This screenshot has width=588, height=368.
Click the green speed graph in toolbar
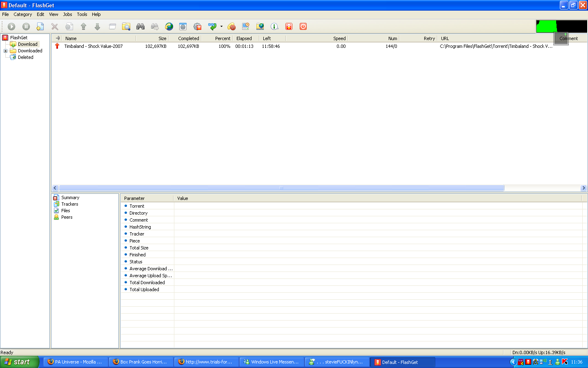tap(561, 26)
